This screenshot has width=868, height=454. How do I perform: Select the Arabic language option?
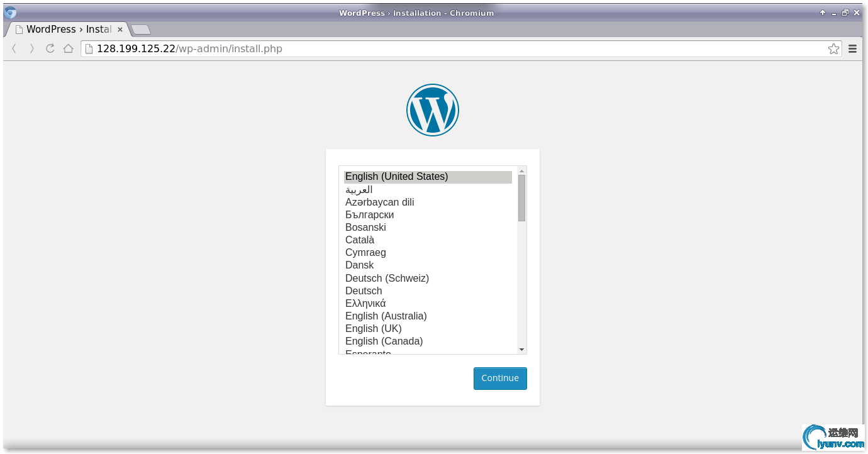point(428,189)
